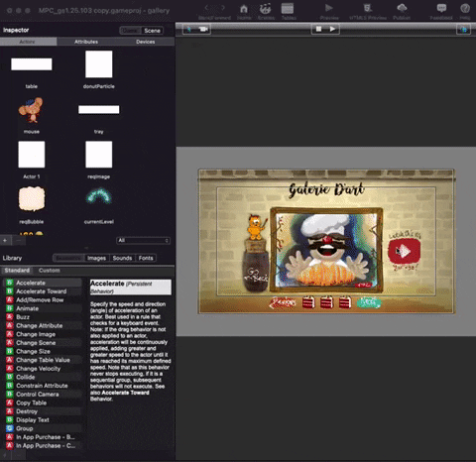Click the Go Back barrel in the scene
This screenshot has width=476, height=462.
point(256,267)
